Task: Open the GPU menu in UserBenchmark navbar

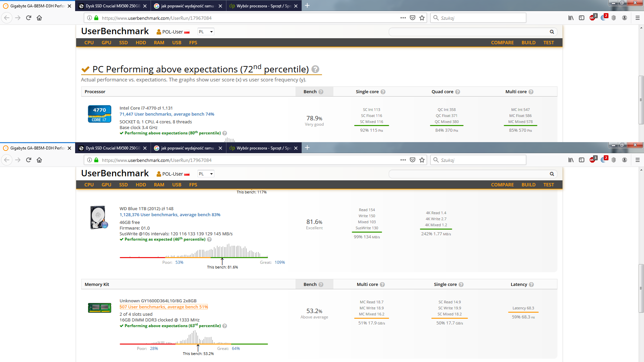Action: click(106, 43)
